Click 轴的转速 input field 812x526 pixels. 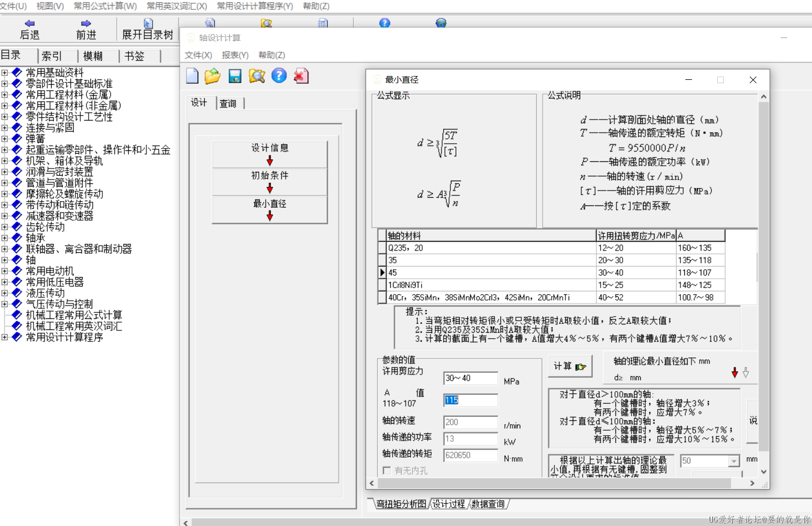(471, 422)
